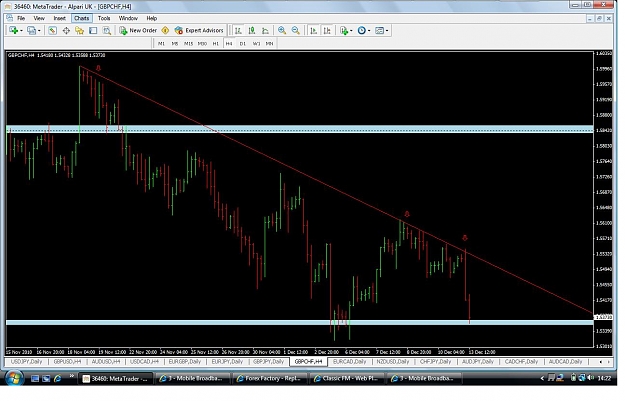
Task: Switch to AUDUSD,H4 chart tab
Action: pos(106,362)
